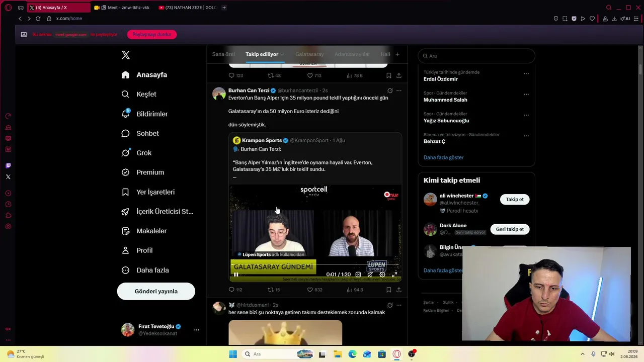
Task: Open Keşfet from the sidebar
Action: pos(139,94)
